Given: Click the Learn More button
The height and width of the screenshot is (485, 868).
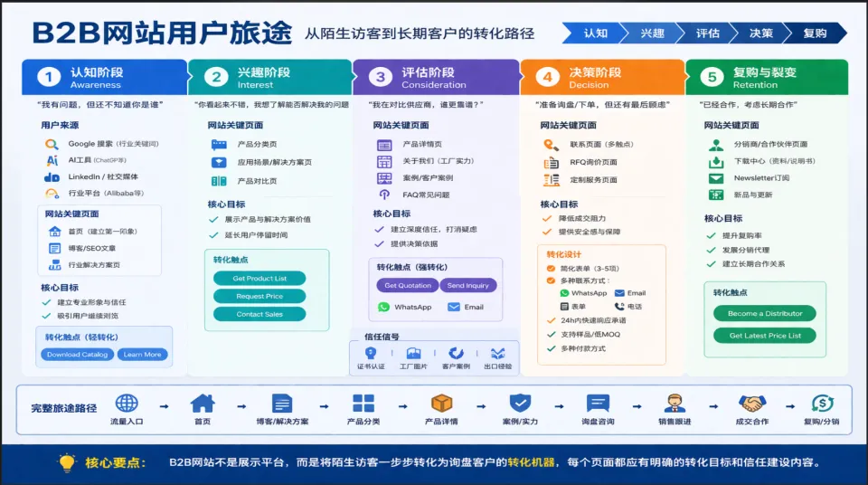Looking at the screenshot, I should 142,355.
